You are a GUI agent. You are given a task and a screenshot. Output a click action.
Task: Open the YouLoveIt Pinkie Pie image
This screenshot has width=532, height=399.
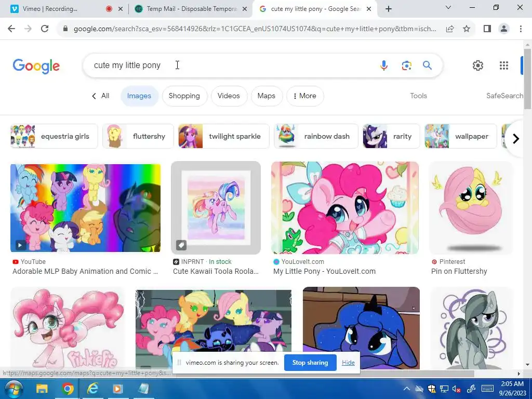(345, 208)
